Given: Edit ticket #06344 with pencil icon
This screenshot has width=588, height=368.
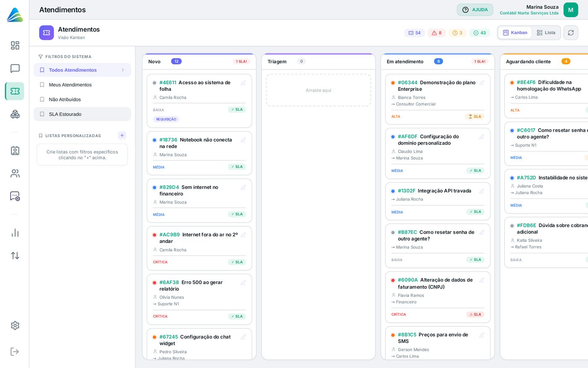Looking at the screenshot, I should [482, 83].
